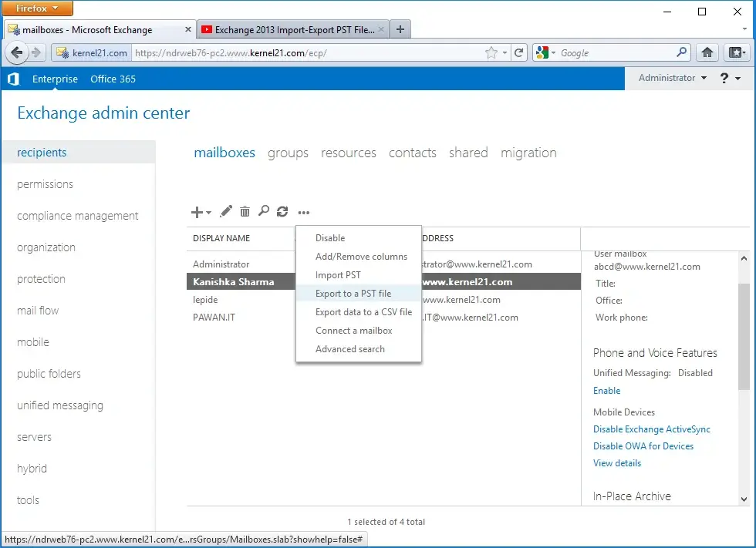Navigate back using the browser back arrow
This screenshot has width=756, height=548.
pos(17,52)
